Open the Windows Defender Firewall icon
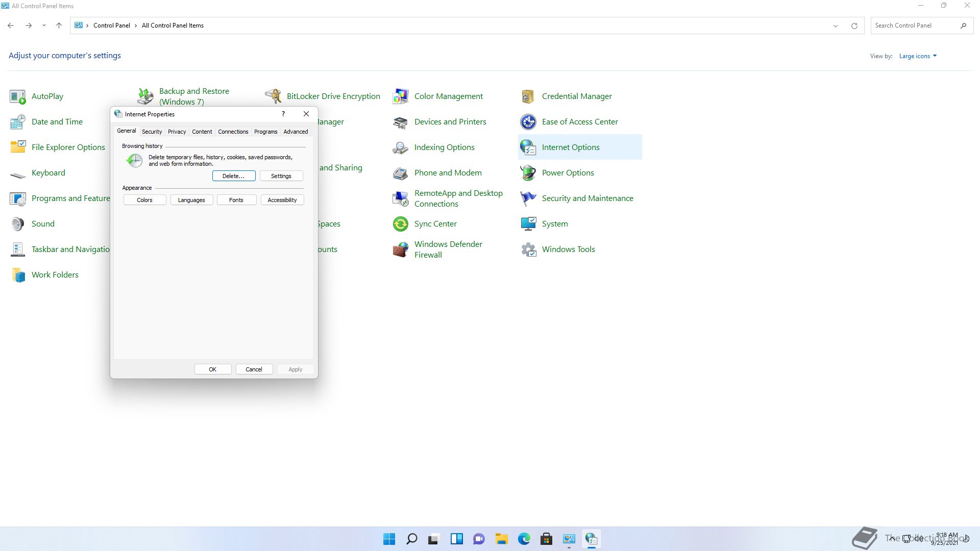This screenshot has width=980, height=551. point(401,249)
